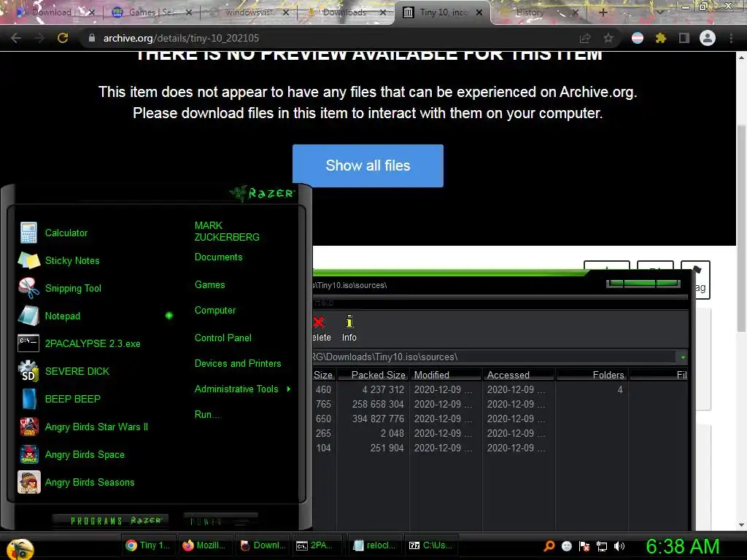Click the Info button in 7-Zip toolbar
Screen dimensions: 747x560
349,329
